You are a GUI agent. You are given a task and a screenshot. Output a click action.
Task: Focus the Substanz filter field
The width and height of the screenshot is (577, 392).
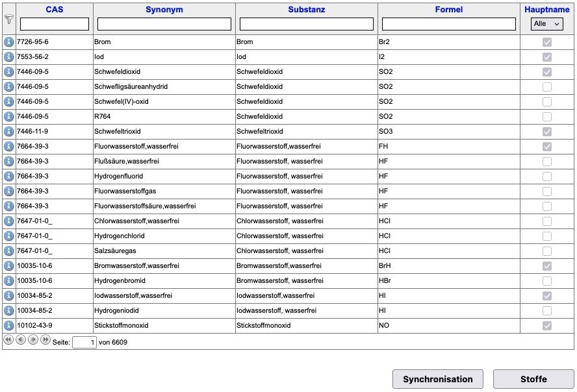pyautogui.click(x=307, y=24)
